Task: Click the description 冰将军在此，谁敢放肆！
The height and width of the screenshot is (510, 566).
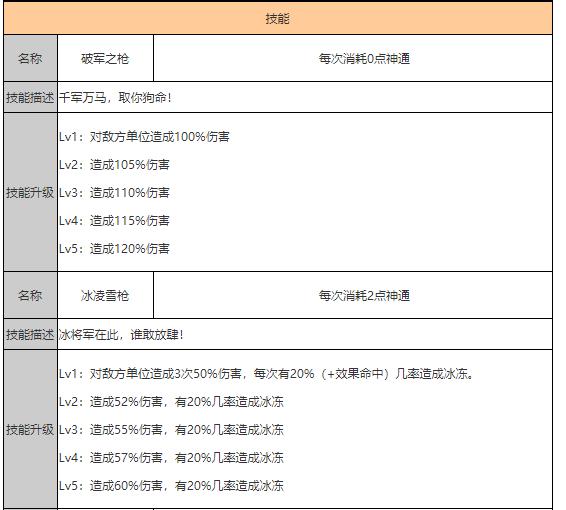Action: point(121,335)
